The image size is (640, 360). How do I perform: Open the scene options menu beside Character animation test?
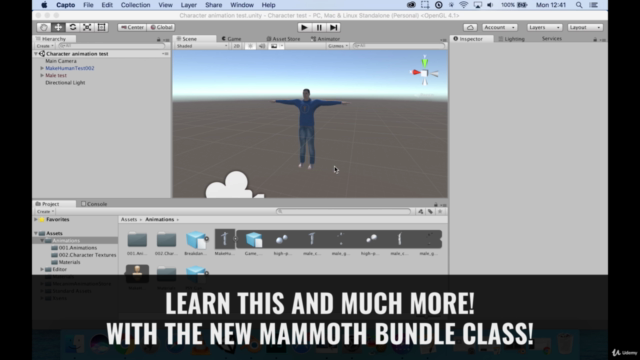coord(165,54)
